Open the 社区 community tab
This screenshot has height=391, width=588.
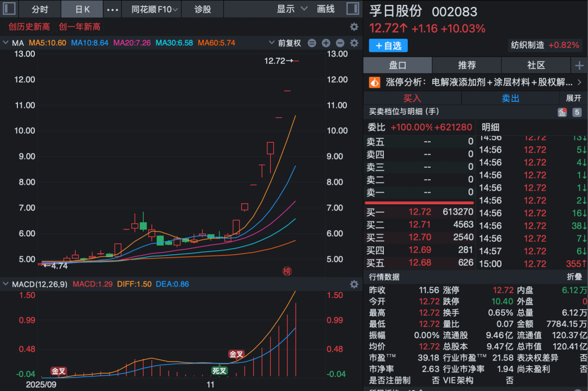tap(536, 65)
